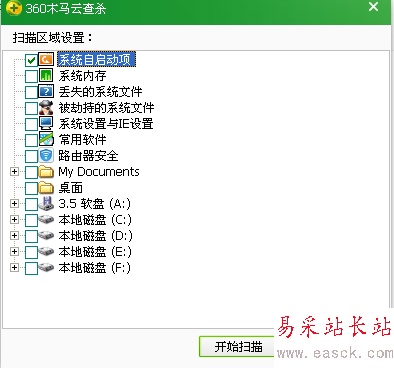This screenshot has height=368, width=394.
Task: Expand the My Documents tree node
Action: [14, 172]
